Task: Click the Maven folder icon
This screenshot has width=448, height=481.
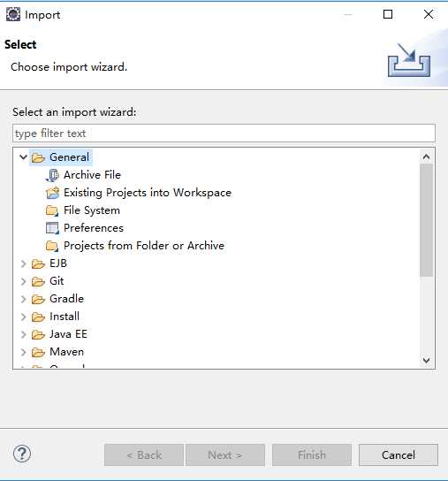Action: (x=38, y=352)
